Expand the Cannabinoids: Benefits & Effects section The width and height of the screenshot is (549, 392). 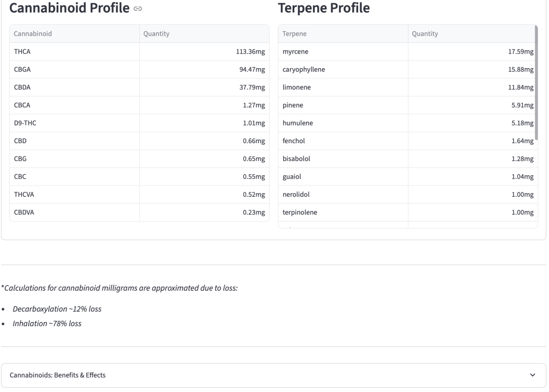(273, 375)
